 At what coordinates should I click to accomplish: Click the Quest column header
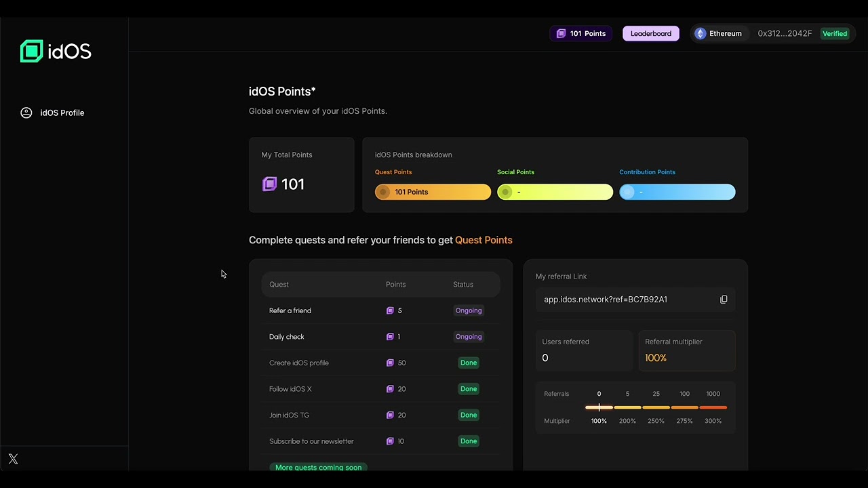[279, 285]
